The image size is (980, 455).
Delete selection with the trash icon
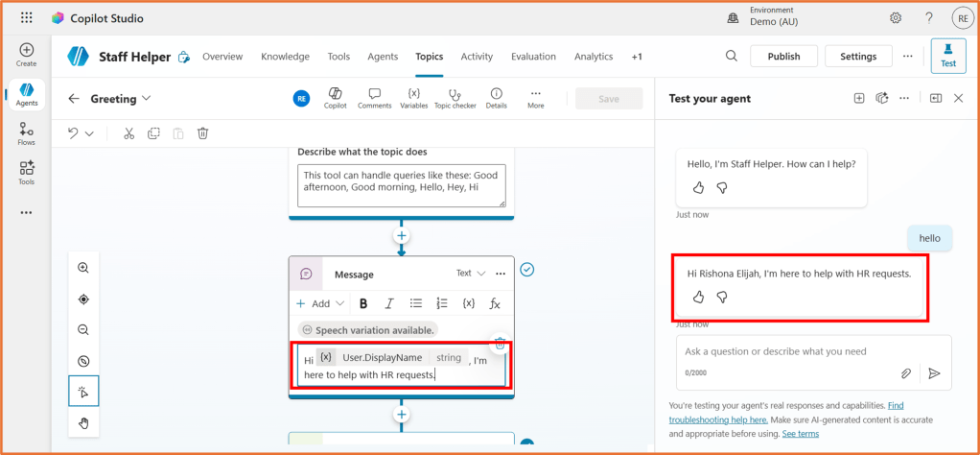(203, 133)
